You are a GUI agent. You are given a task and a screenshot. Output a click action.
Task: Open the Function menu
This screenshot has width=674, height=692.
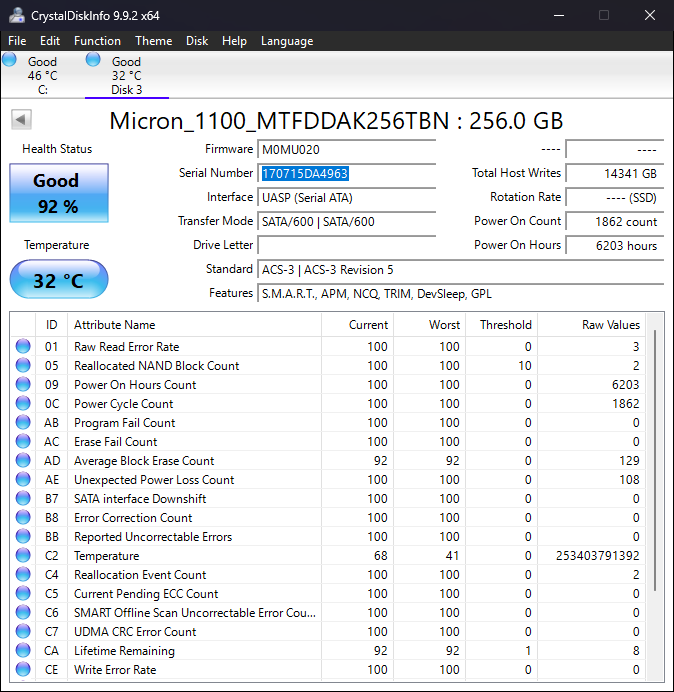[x=97, y=41]
